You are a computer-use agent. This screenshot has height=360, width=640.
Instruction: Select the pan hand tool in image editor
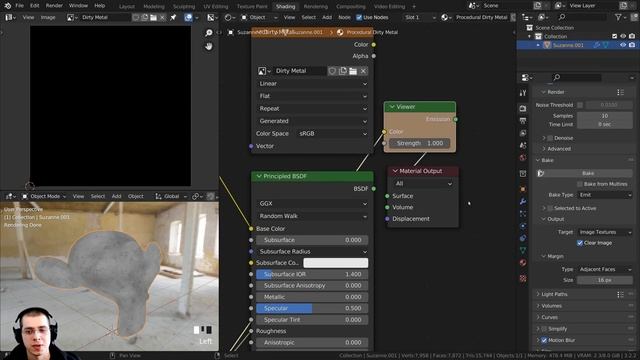[209, 47]
